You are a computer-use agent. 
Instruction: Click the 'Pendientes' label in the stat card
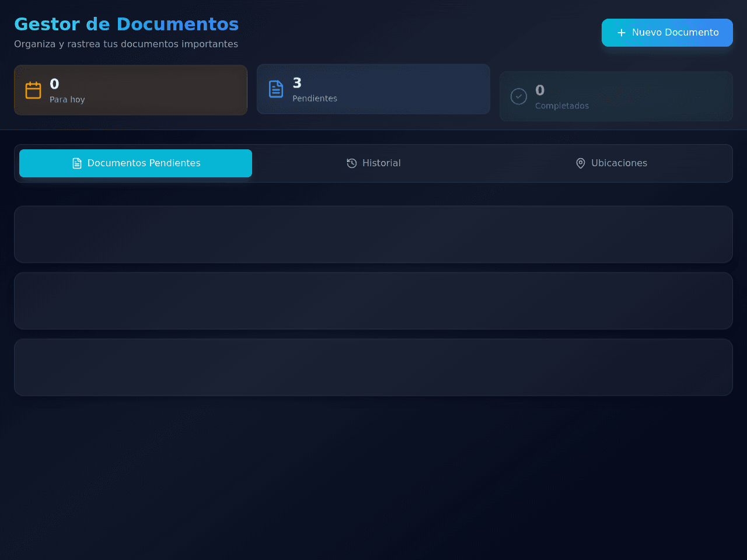coord(315,99)
